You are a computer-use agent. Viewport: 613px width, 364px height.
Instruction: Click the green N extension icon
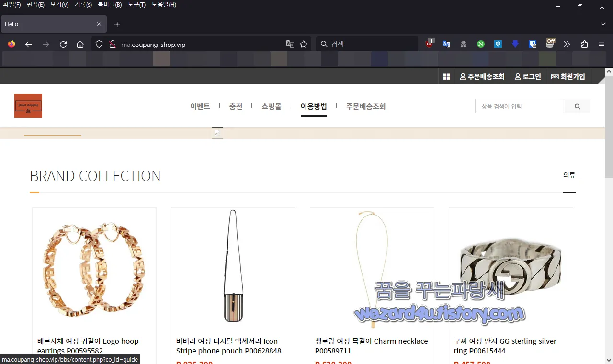coord(481,44)
